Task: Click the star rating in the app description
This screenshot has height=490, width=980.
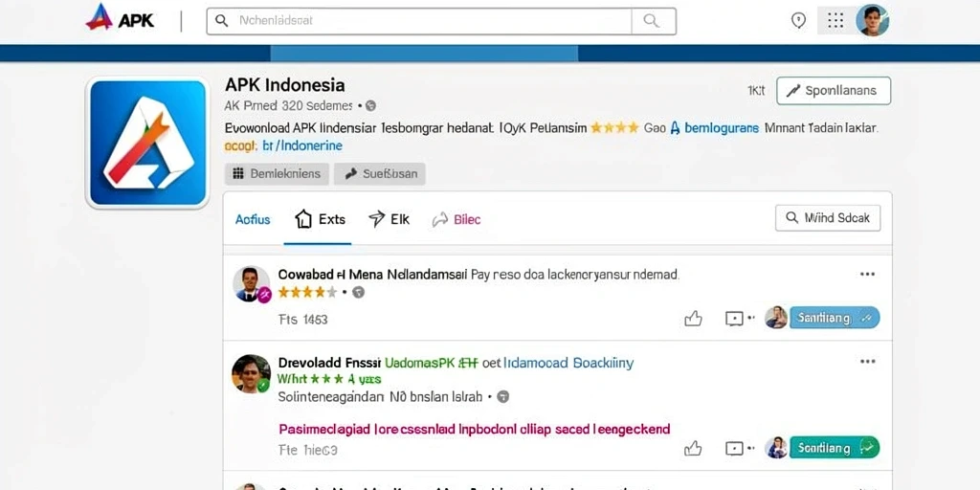Action: tap(614, 128)
